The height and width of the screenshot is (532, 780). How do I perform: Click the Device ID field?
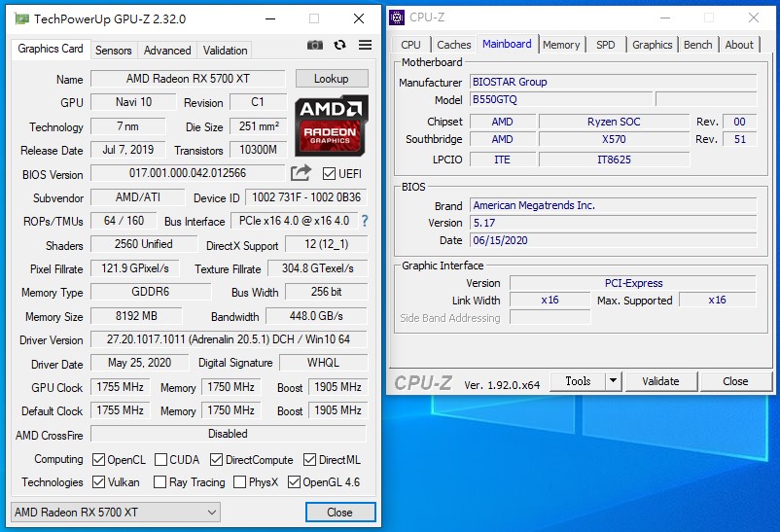pos(306,197)
